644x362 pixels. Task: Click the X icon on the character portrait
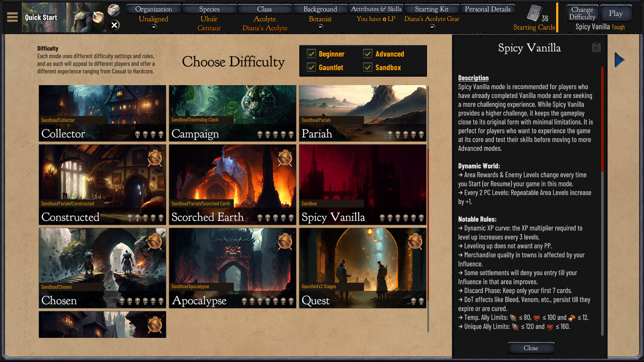pos(114,24)
